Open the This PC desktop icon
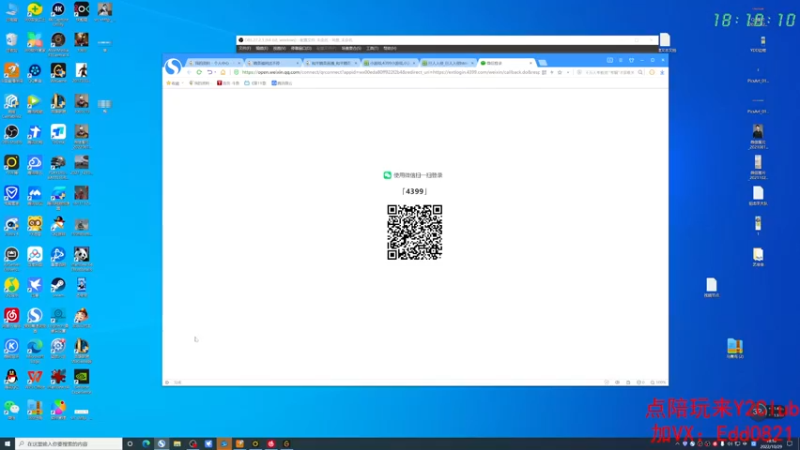The height and width of the screenshot is (450, 800). pos(11,9)
